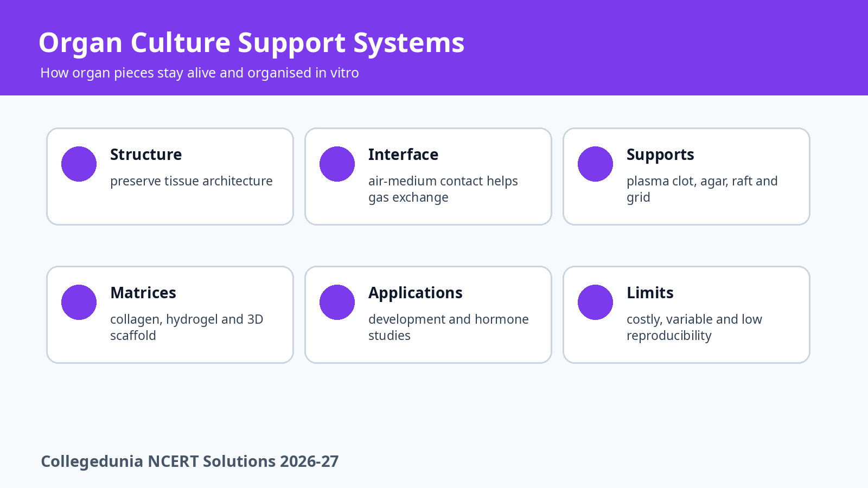
Task: Click the Limits card heading
Action: (650, 293)
